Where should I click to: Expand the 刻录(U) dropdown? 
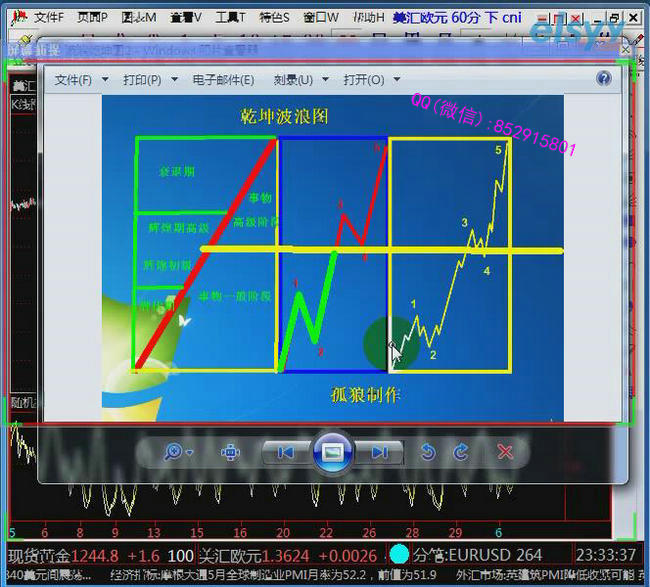pyautogui.click(x=297, y=80)
